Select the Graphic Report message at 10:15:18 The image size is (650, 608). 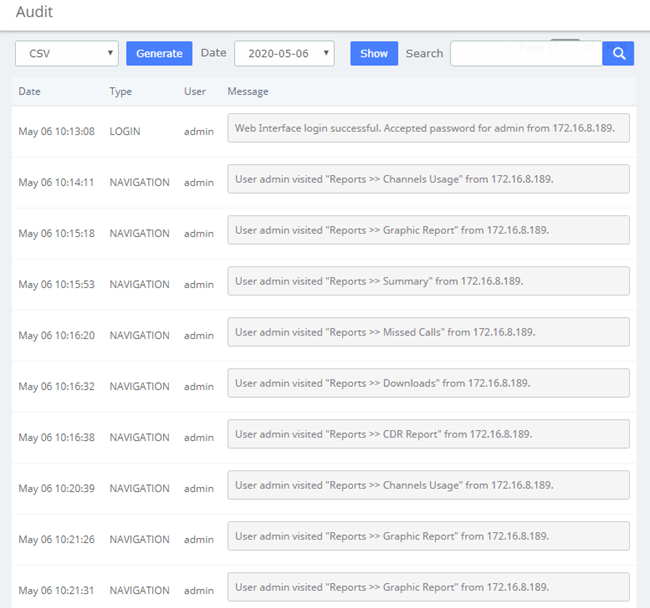[x=429, y=230]
